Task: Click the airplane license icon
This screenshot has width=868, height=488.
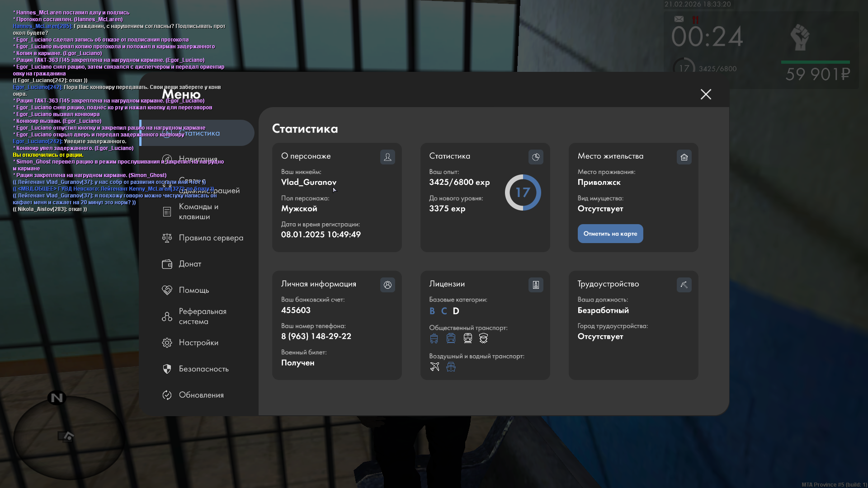Action: [434, 366]
